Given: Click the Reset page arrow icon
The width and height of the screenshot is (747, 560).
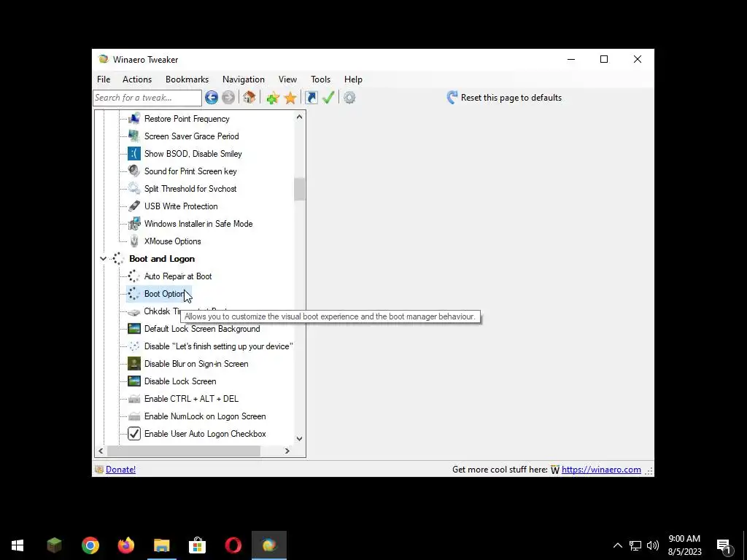Looking at the screenshot, I should coord(452,98).
